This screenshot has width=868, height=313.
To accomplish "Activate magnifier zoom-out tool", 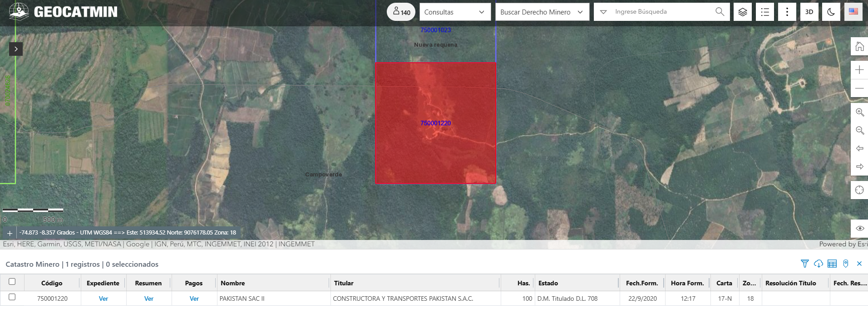I will point(859,130).
